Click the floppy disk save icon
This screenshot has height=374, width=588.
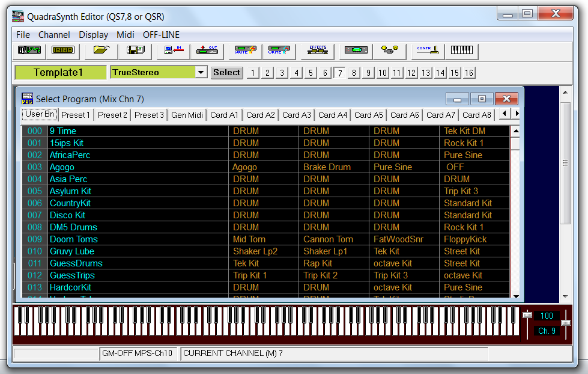pyautogui.click(x=135, y=51)
